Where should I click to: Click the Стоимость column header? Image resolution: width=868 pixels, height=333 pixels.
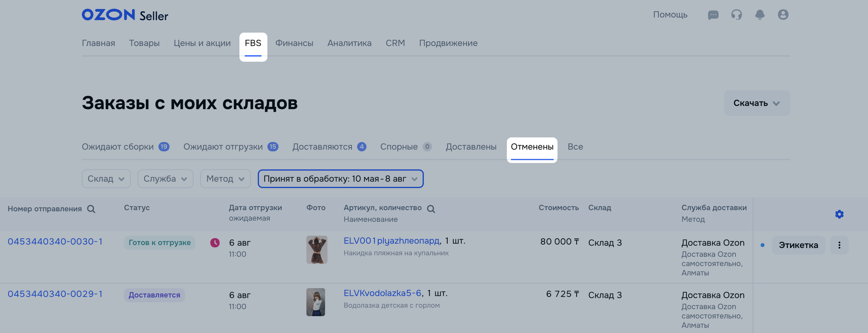[x=559, y=208]
